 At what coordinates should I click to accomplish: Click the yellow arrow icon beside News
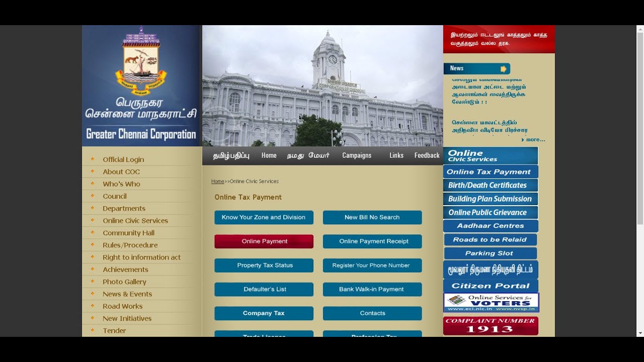[503, 69]
